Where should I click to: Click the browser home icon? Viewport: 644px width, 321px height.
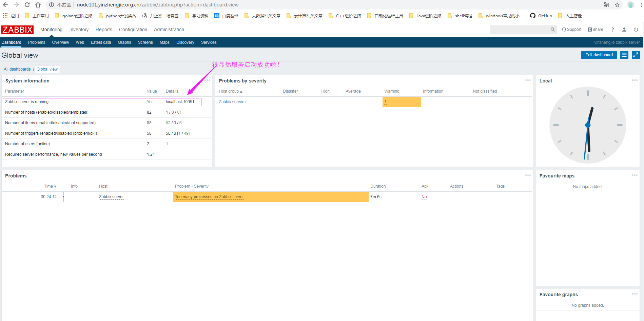38,5
